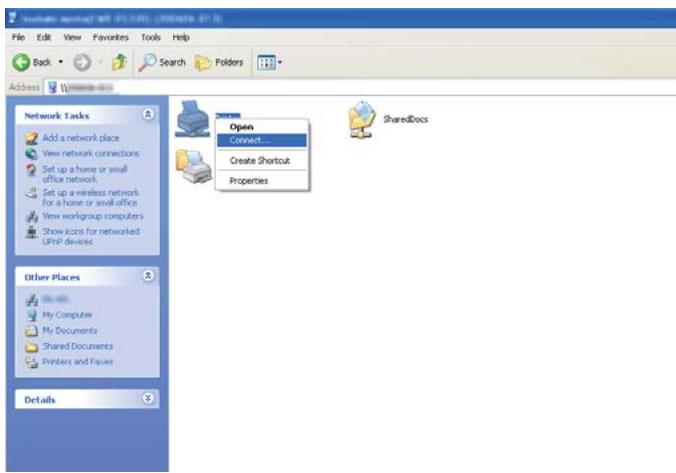676x473 pixels.
Task: Click the My Documents folder icon
Action: (x=31, y=331)
